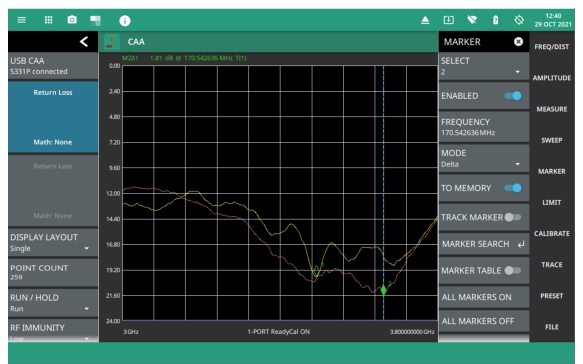Image resolution: width=583 pixels, height=364 pixels.
Task: Click the screen rotation icon
Action: pyautogui.click(x=519, y=20)
